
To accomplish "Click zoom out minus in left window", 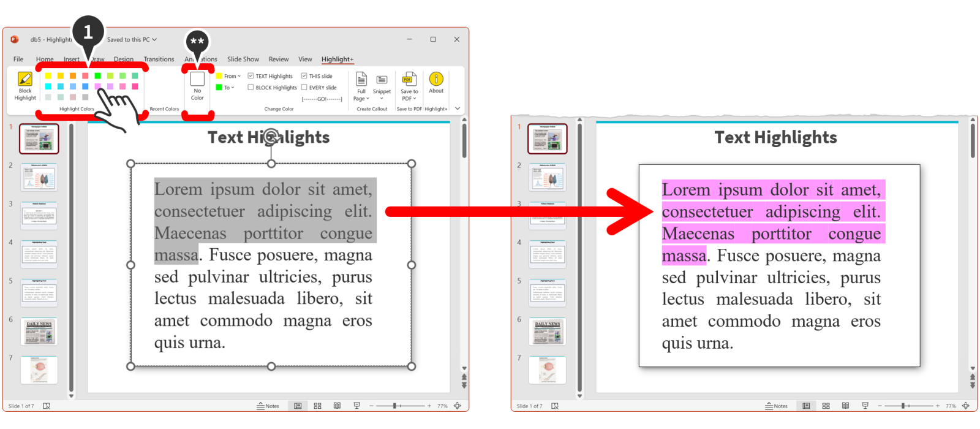I will click(x=371, y=406).
